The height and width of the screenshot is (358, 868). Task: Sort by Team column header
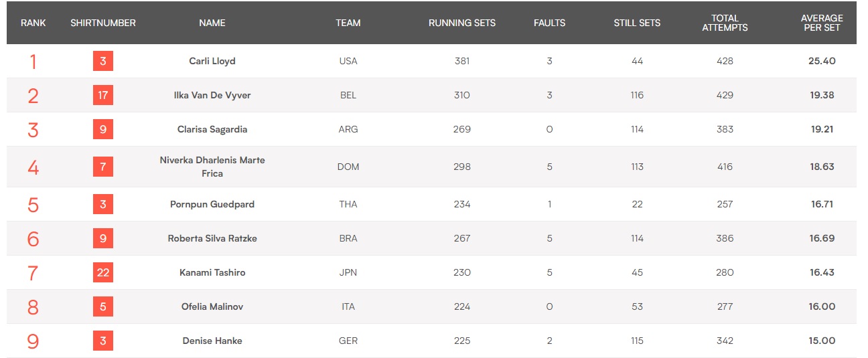(348, 23)
